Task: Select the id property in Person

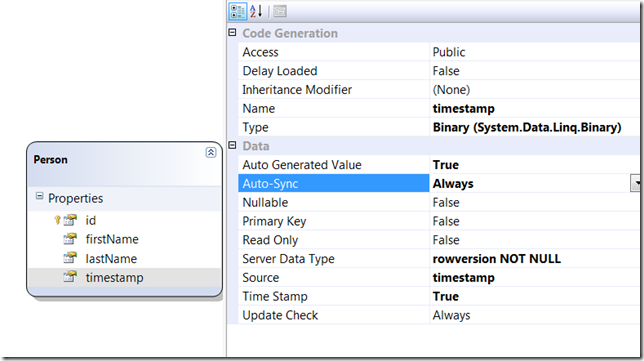Action: (91, 221)
